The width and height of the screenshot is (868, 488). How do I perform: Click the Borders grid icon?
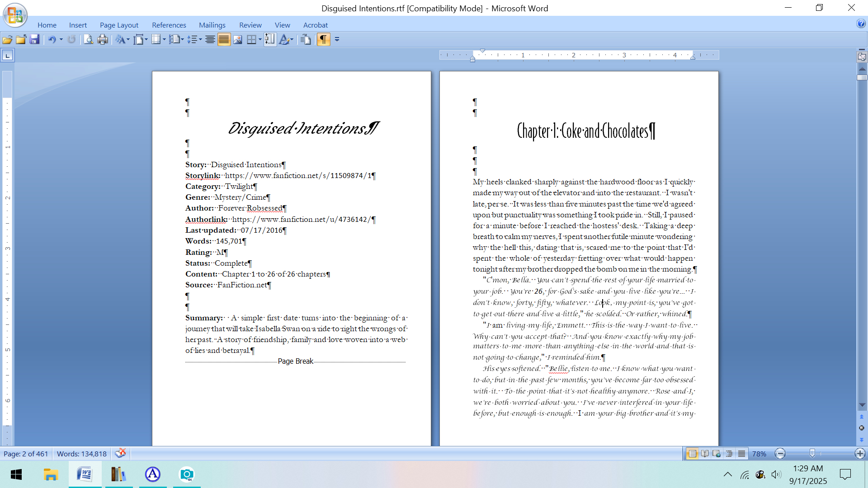pyautogui.click(x=252, y=40)
